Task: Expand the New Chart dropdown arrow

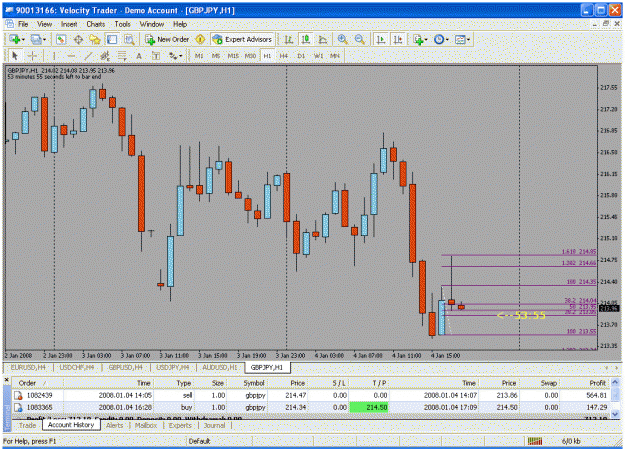Action: tap(23, 39)
